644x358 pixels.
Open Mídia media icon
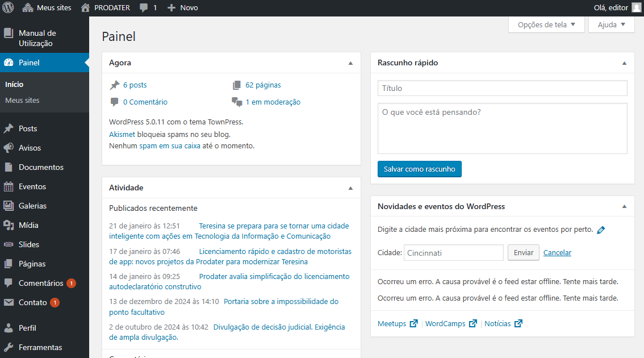point(9,225)
